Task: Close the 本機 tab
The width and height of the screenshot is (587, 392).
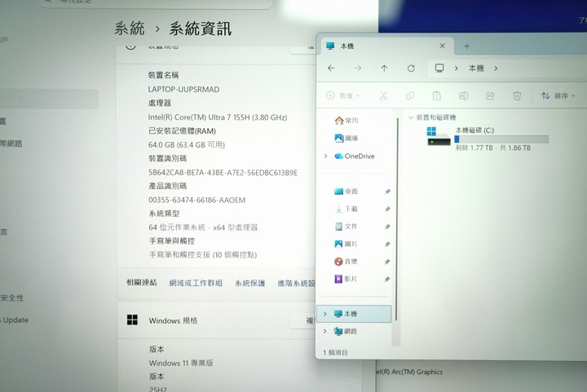Action: tap(442, 46)
